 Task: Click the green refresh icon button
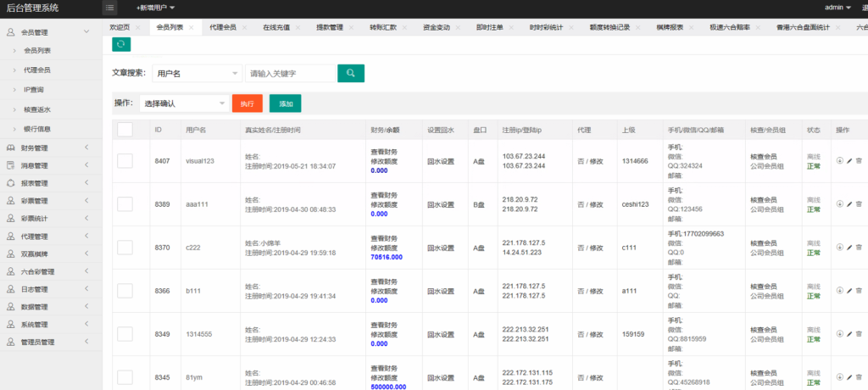point(121,44)
